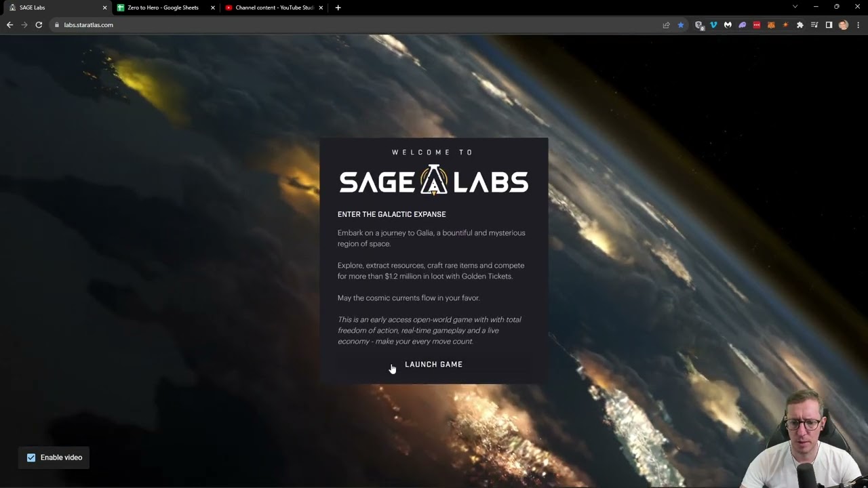Click the padlock site info icon

click(x=57, y=25)
